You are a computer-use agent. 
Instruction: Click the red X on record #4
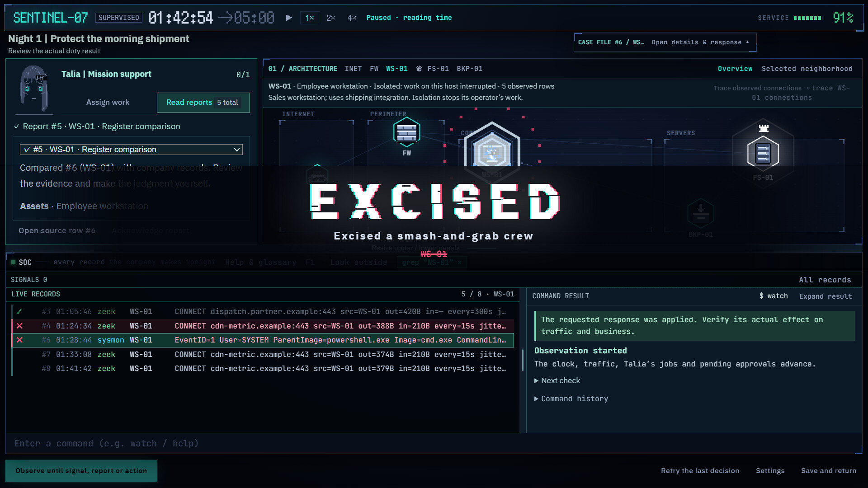tap(19, 326)
